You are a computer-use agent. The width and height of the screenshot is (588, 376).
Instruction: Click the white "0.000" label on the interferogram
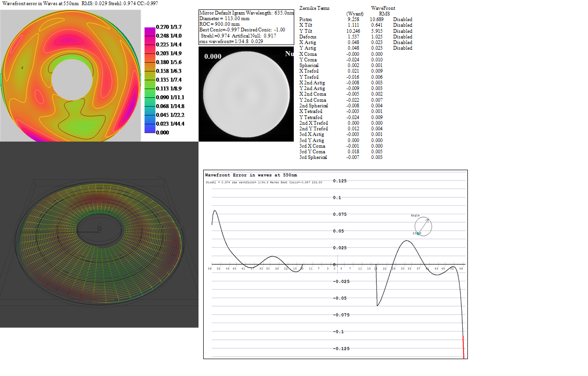tap(213, 56)
